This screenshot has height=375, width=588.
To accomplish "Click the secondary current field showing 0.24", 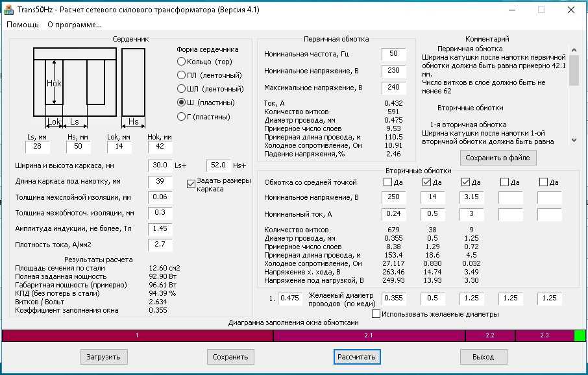I will tap(393, 214).
